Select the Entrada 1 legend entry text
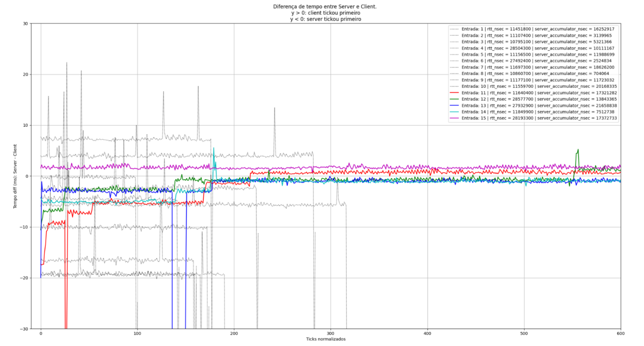This screenshot has height=346, width=644. [x=538, y=29]
